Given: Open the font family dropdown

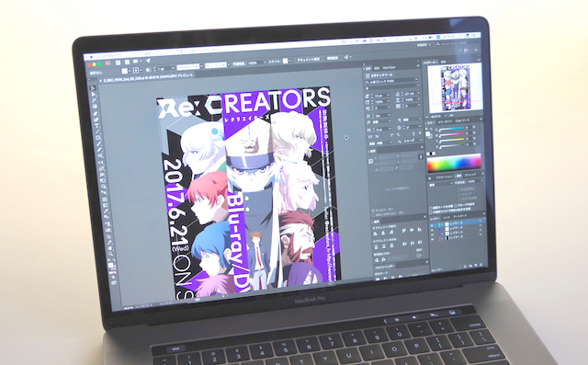Looking at the screenshot, I should tap(391, 81).
